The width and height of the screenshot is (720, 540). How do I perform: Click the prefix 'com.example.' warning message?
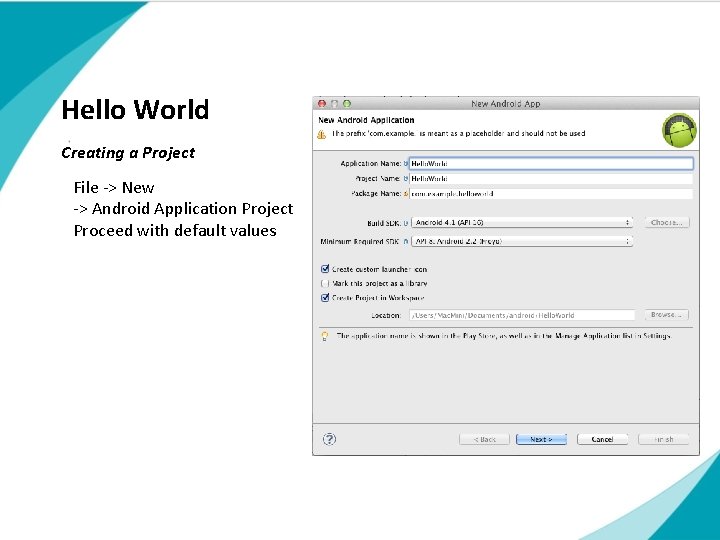(x=458, y=134)
